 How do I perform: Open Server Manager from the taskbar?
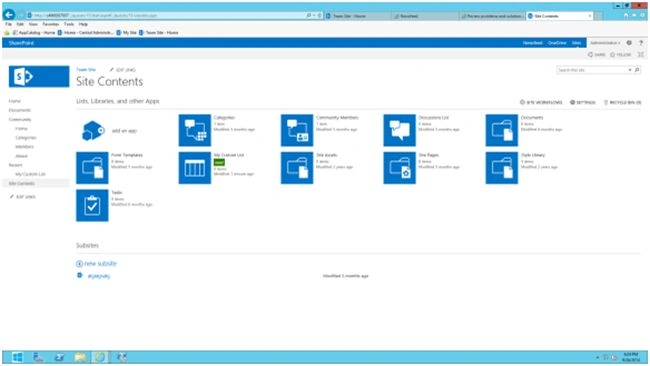point(38,357)
